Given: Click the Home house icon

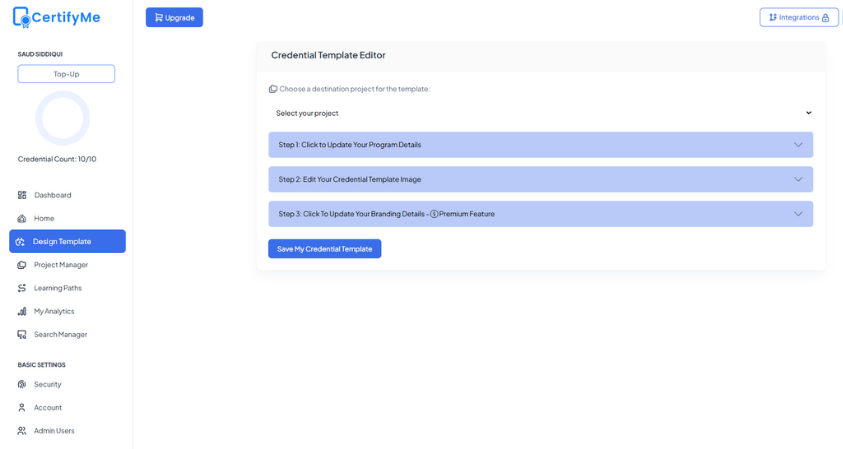Looking at the screenshot, I should coord(22,218).
